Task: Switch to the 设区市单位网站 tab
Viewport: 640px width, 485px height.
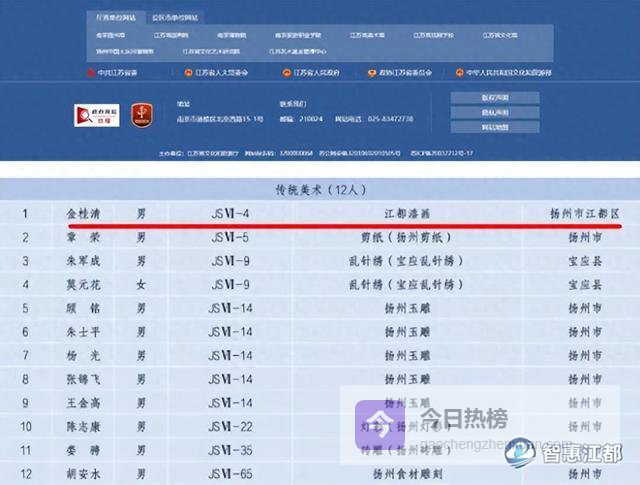Action: pos(175,17)
